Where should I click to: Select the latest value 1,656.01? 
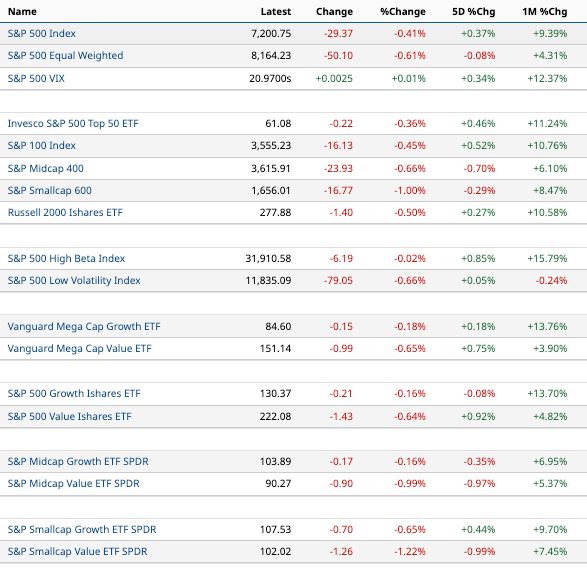pyautogui.click(x=271, y=190)
